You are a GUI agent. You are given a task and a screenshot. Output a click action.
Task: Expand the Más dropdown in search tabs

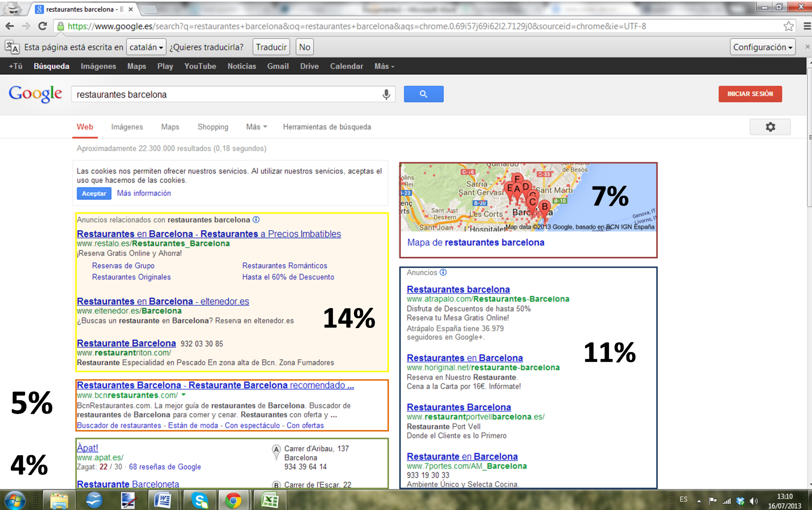tap(256, 127)
